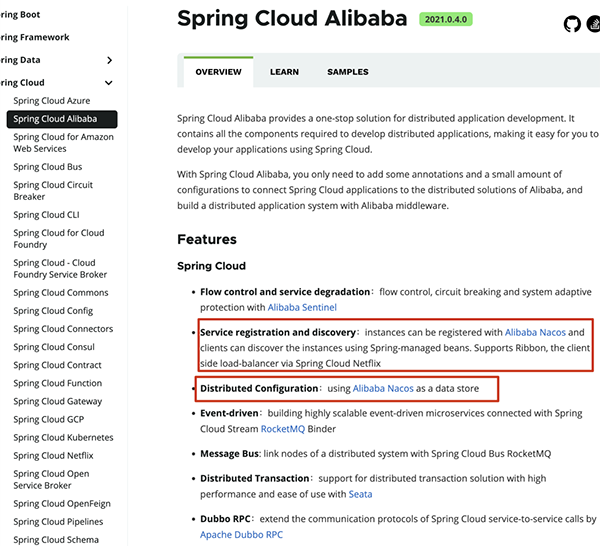Open Spring Boot in the sidebar
Screen dimensions: 600x546
pyautogui.click(x=20, y=15)
